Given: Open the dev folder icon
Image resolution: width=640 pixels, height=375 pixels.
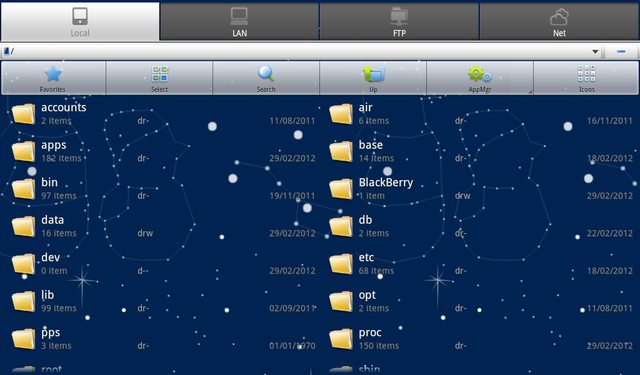Looking at the screenshot, I should point(23,264).
